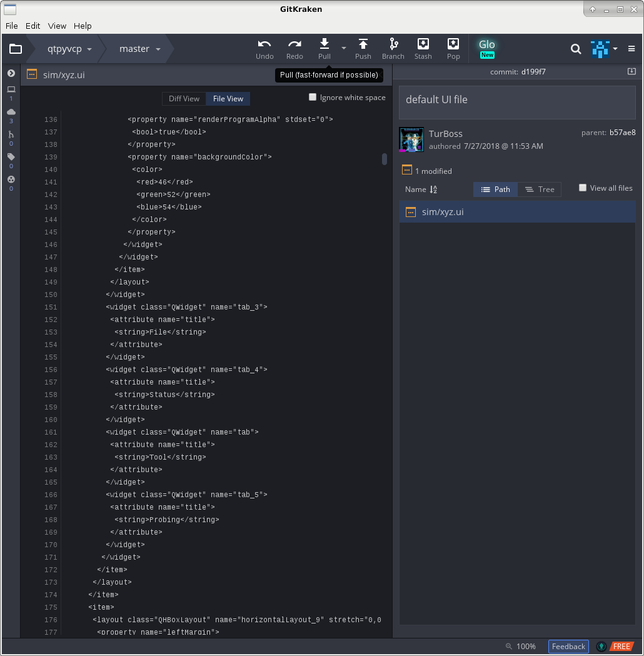Viewport: 644px width, 656px height.
Task: Switch file list to Path view
Action: [496, 189]
